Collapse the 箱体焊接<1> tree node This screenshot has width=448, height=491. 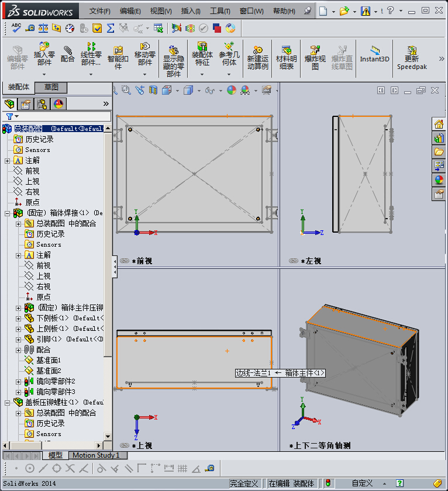7,213
